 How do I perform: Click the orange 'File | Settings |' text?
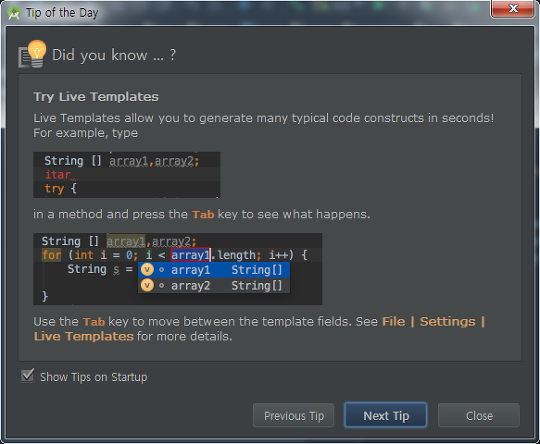click(434, 322)
